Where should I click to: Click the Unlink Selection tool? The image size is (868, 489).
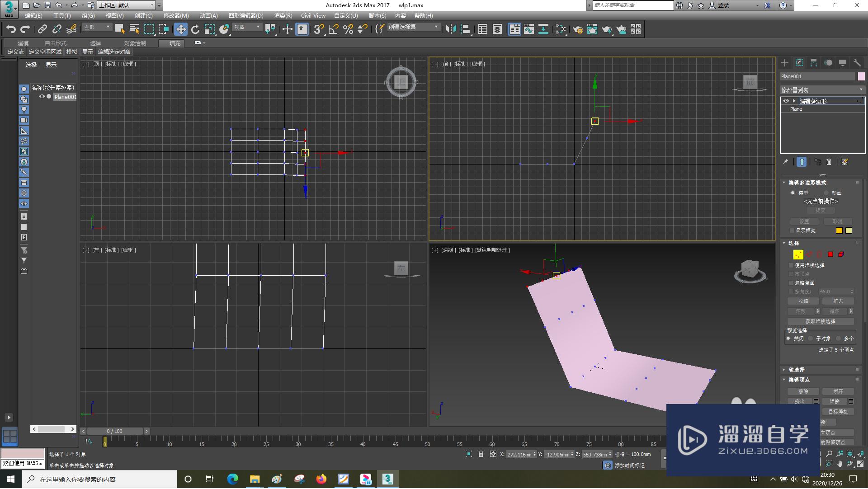click(57, 29)
